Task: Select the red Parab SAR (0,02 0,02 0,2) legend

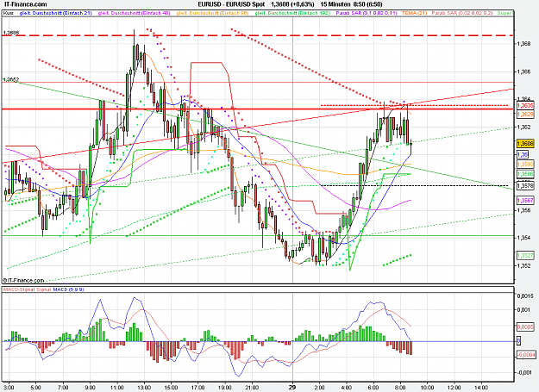Action: click(462, 13)
